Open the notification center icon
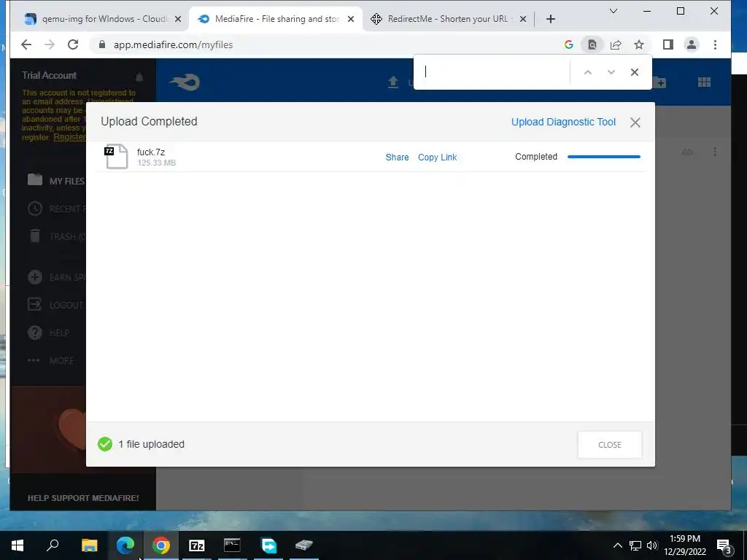747x560 pixels. [x=724, y=545]
